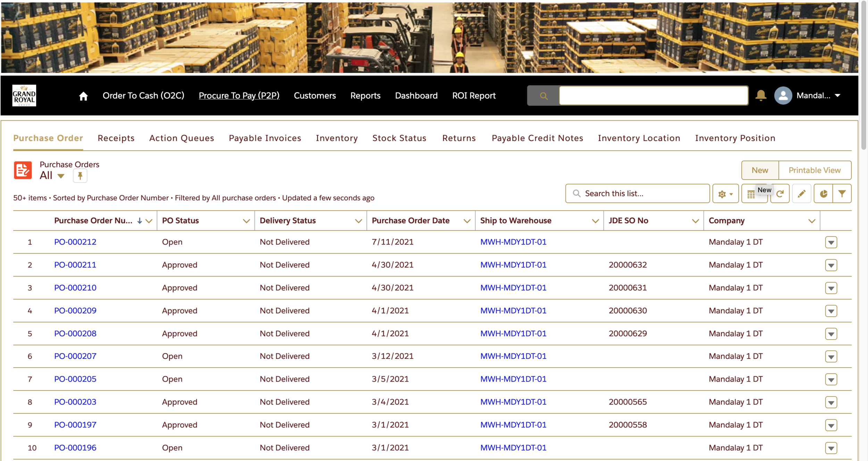
Task: Open row actions for PO-000212
Action: click(831, 242)
